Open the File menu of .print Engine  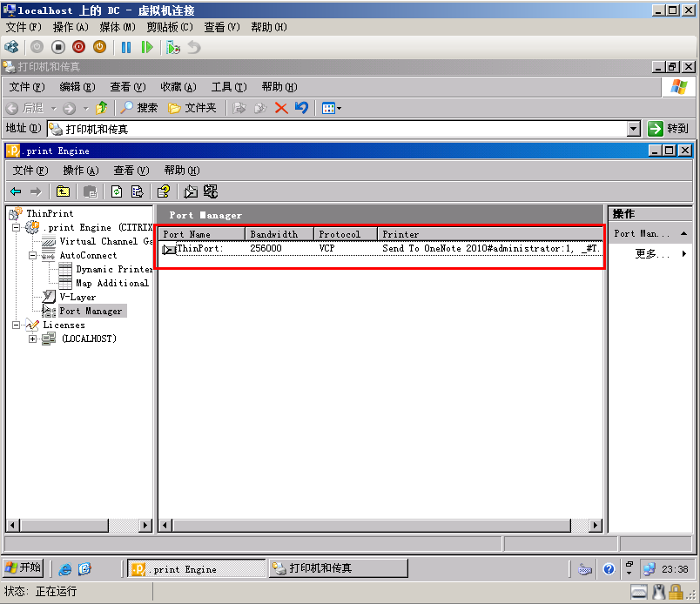tap(30, 170)
